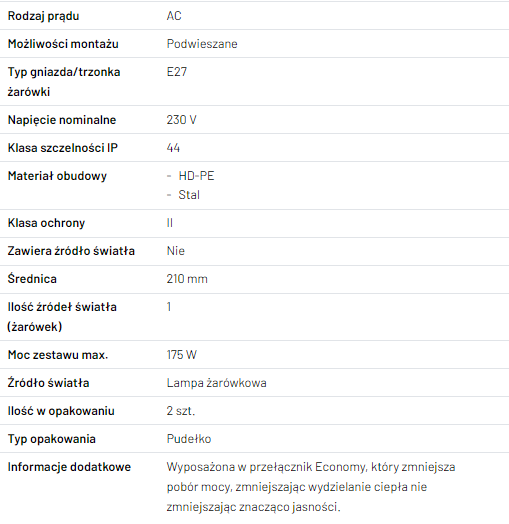The width and height of the screenshot is (509, 524).
Task: Click the '210 mm' diameter value
Action: (187, 279)
